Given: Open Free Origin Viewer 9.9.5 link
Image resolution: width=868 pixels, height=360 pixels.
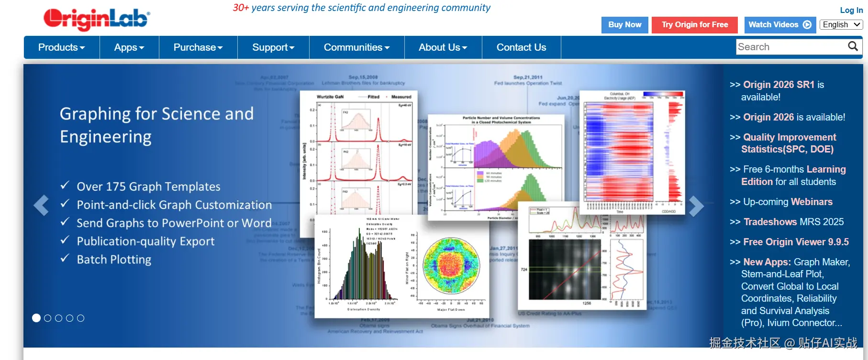Looking at the screenshot, I should pos(796,242).
